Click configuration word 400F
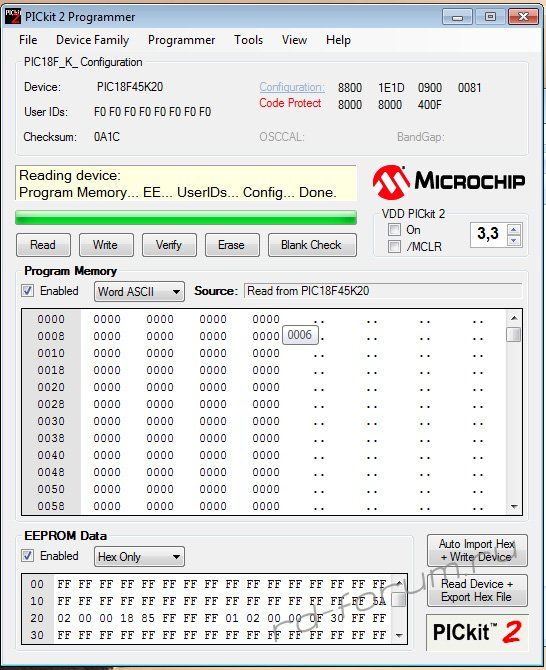The width and height of the screenshot is (546, 670). 430,105
